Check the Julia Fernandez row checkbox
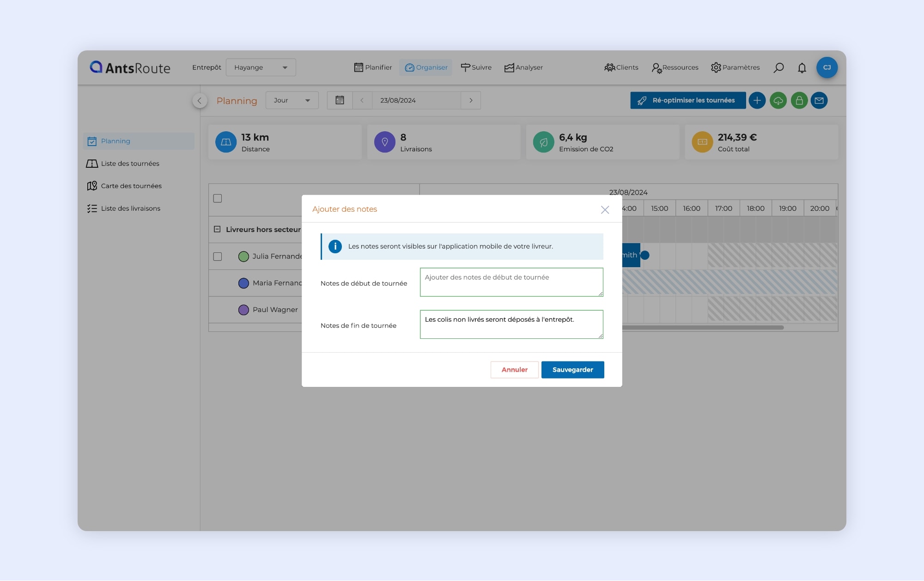Screen dimensions: 924x581 tap(218, 257)
